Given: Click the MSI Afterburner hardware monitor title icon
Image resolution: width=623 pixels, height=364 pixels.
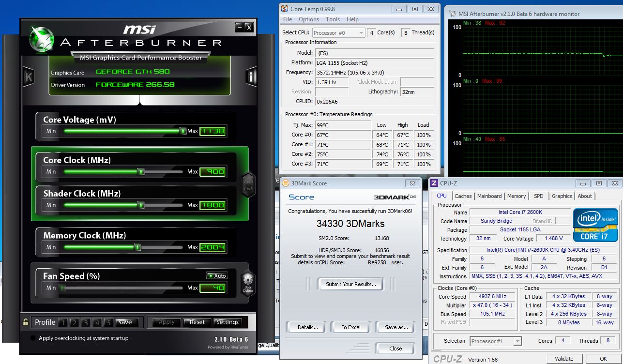Looking at the screenshot, I should tap(452, 14).
